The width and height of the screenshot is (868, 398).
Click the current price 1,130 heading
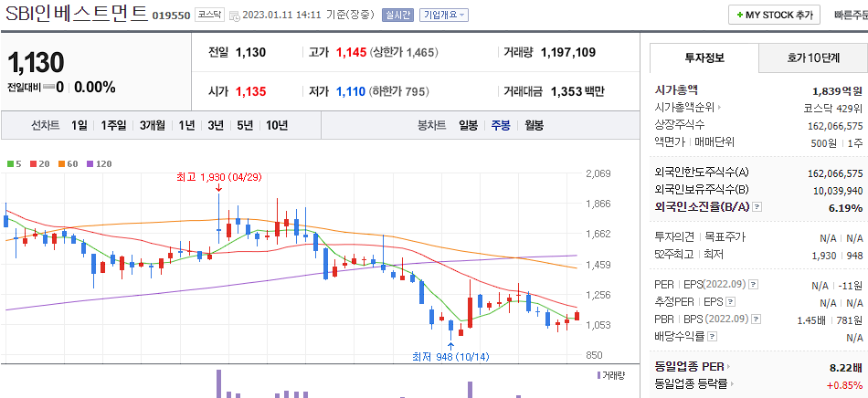[x=36, y=62]
